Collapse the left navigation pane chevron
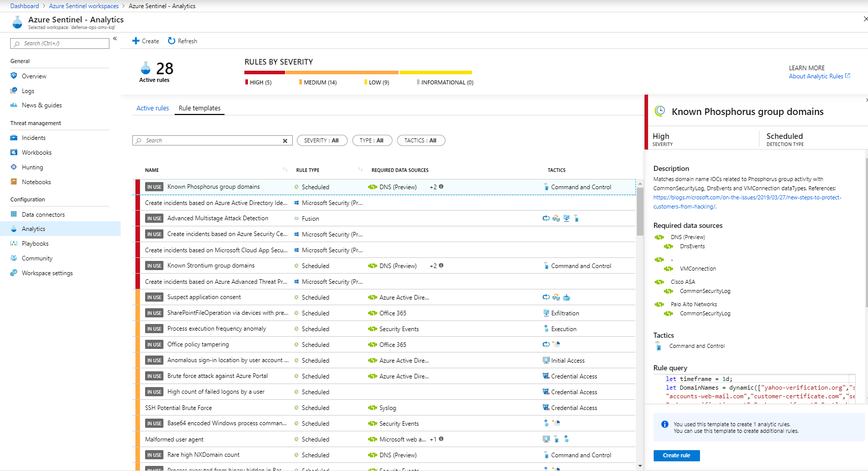 pos(115,39)
